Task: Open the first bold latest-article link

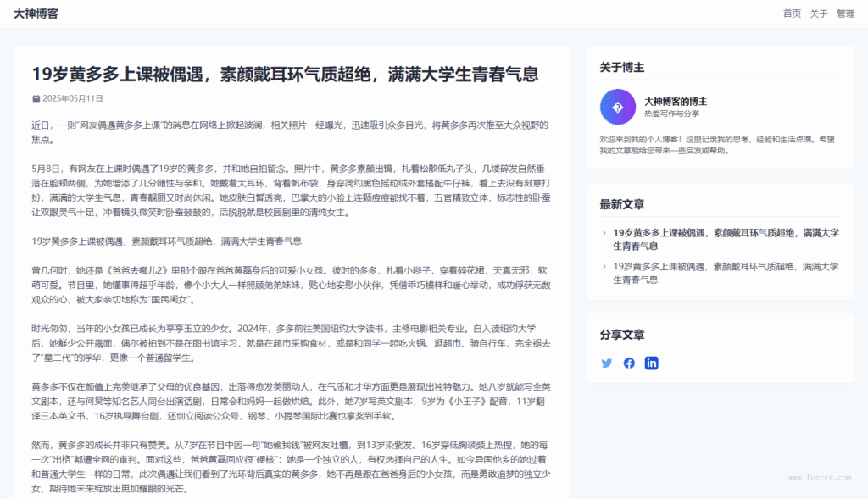Action: pos(726,239)
